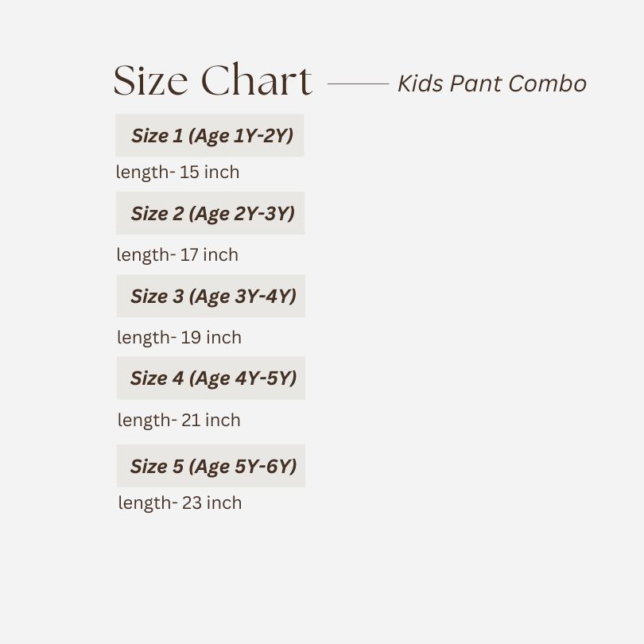Click the 'length- 19 inch' text
The height and width of the screenshot is (644, 644).
[x=179, y=337]
